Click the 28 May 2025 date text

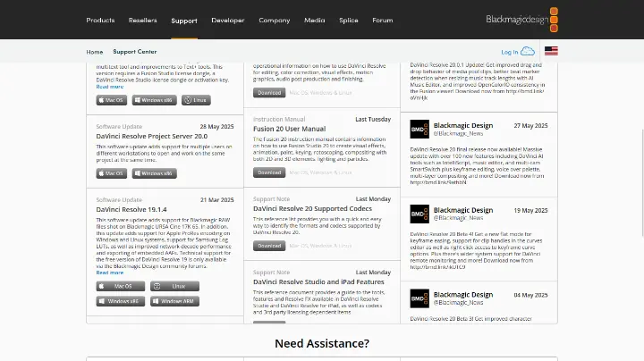216,127
